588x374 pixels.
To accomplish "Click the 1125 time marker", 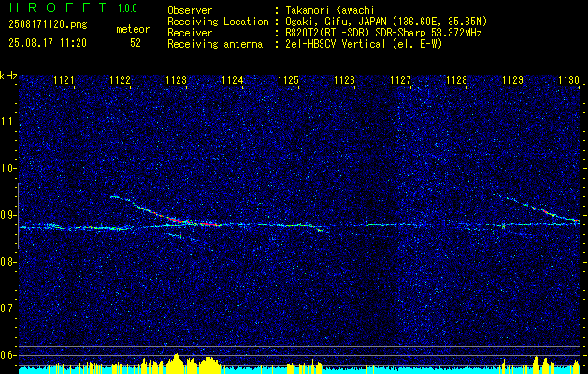I will [288, 79].
